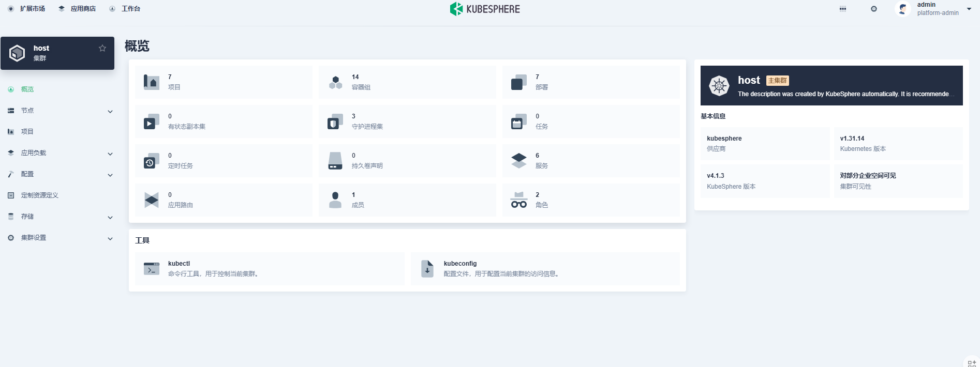Click the 部署 card icon
The image size is (980, 367).
pyautogui.click(x=519, y=82)
